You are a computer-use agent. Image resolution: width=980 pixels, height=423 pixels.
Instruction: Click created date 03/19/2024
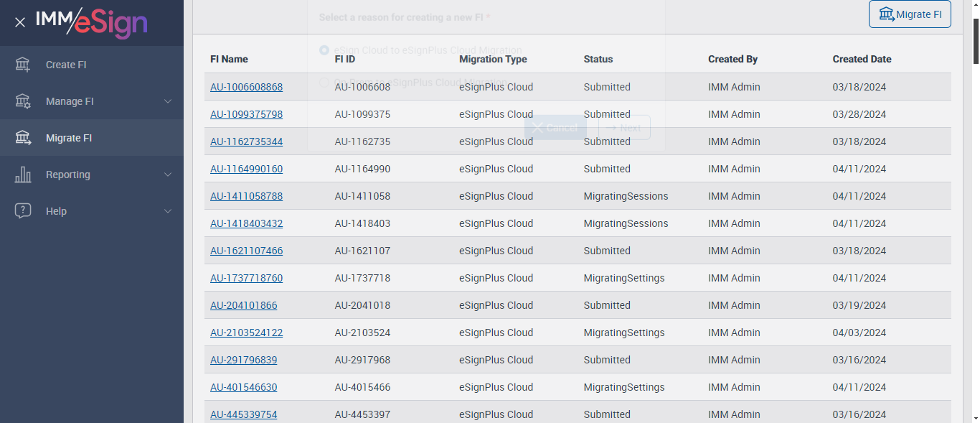859,305
